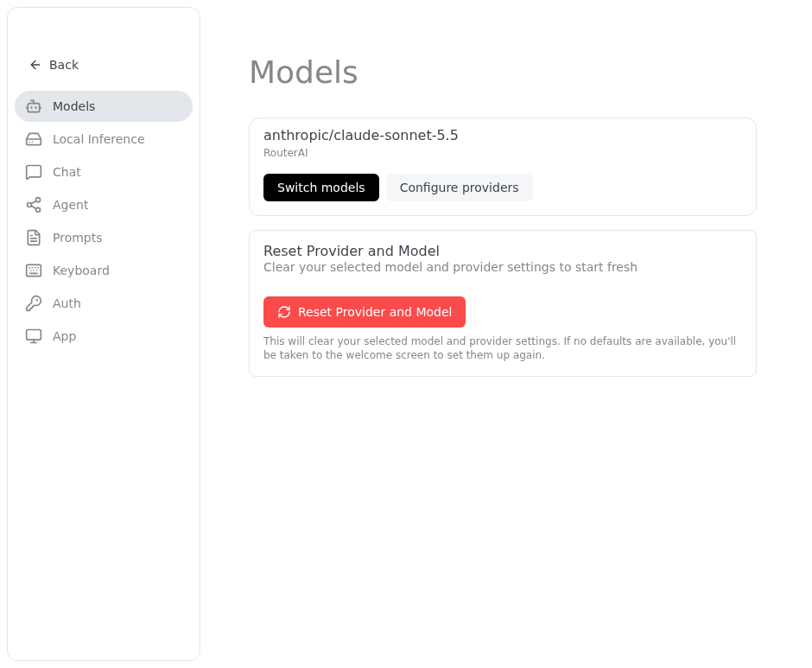The height and width of the screenshot is (668, 812).
Task: Click the App monitor icon
Action: (34, 336)
